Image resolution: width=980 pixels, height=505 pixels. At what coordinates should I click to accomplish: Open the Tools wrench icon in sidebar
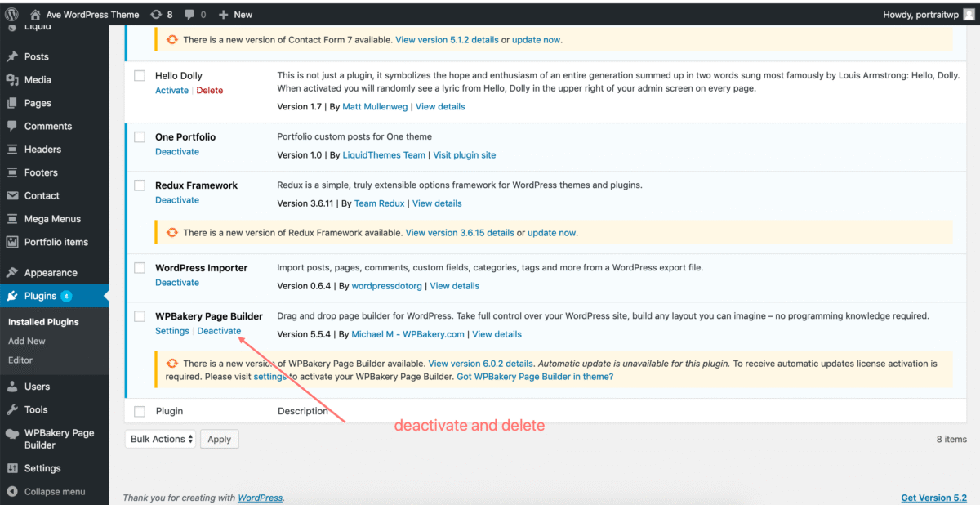pos(13,409)
